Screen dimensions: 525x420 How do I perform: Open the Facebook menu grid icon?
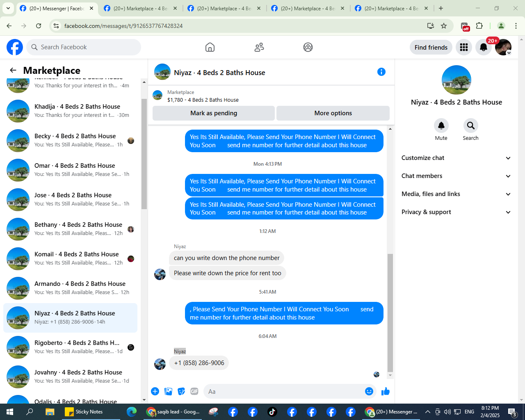tap(464, 47)
